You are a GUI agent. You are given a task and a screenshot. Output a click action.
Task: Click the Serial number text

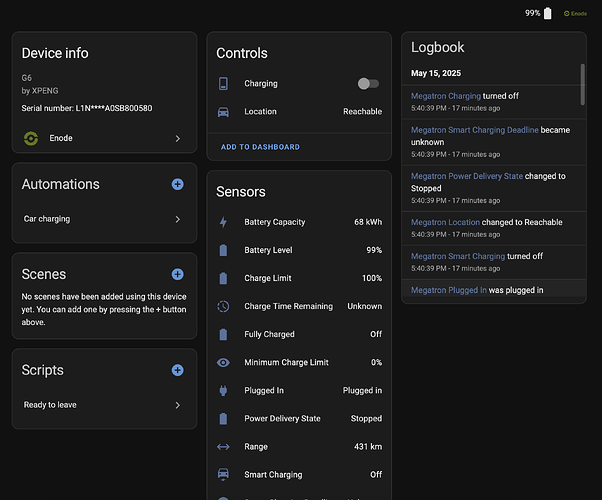87,108
